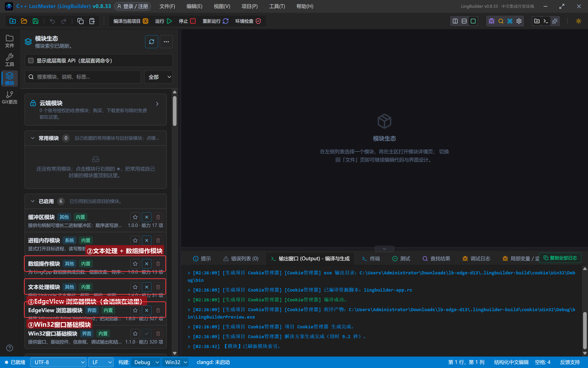This screenshot has height=368, width=588.
Task: Click the 复制全部日志 button
Action: tap(560, 258)
